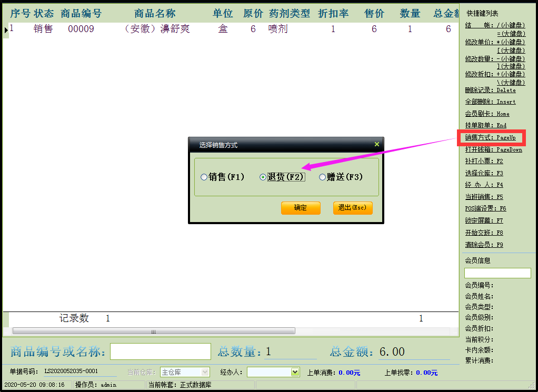Expand the 经办人 dropdown
The height and width of the screenshot is (392, 538).
[295, 372]
